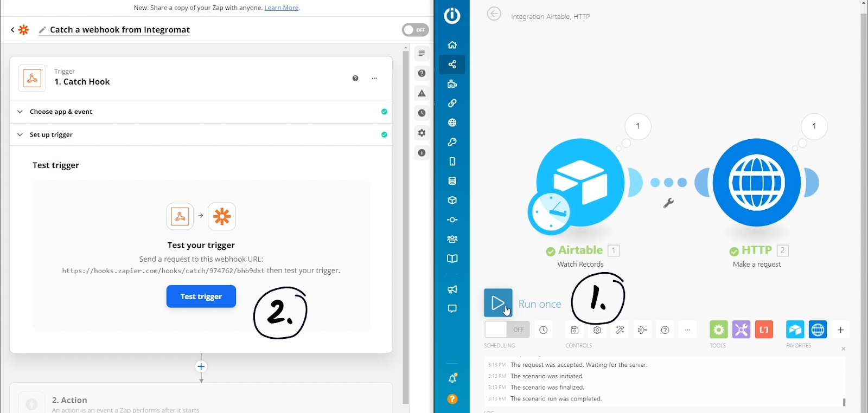
Task: Open the Zapier sidebar warnings icon
Action: pos(422,93)
